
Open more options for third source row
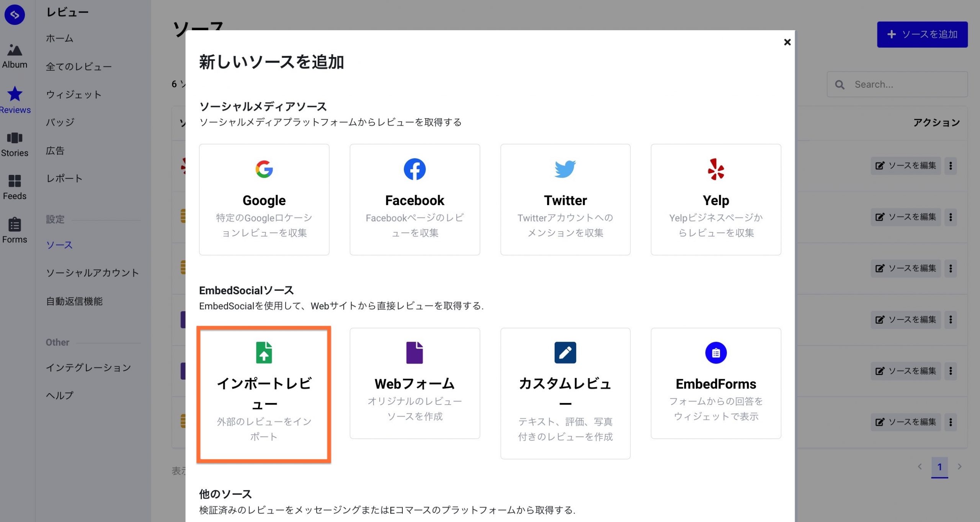coord(951,268)
